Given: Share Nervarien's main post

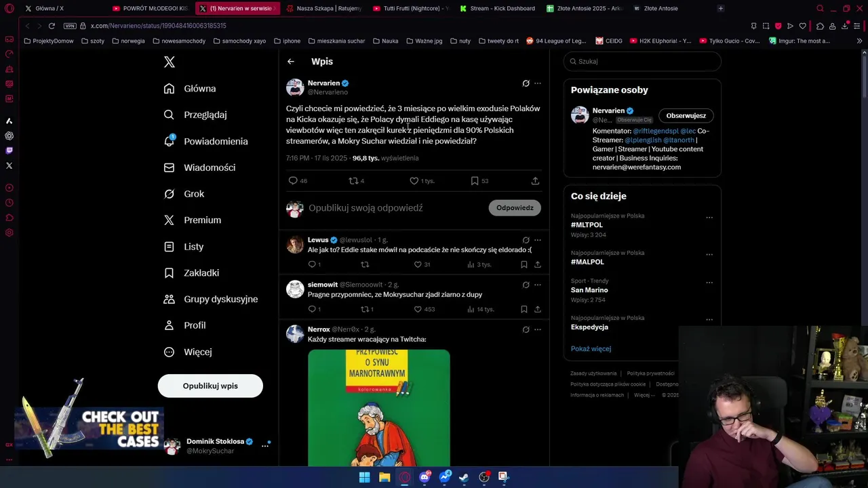Looking at the screenshot, I should point(535,180).
